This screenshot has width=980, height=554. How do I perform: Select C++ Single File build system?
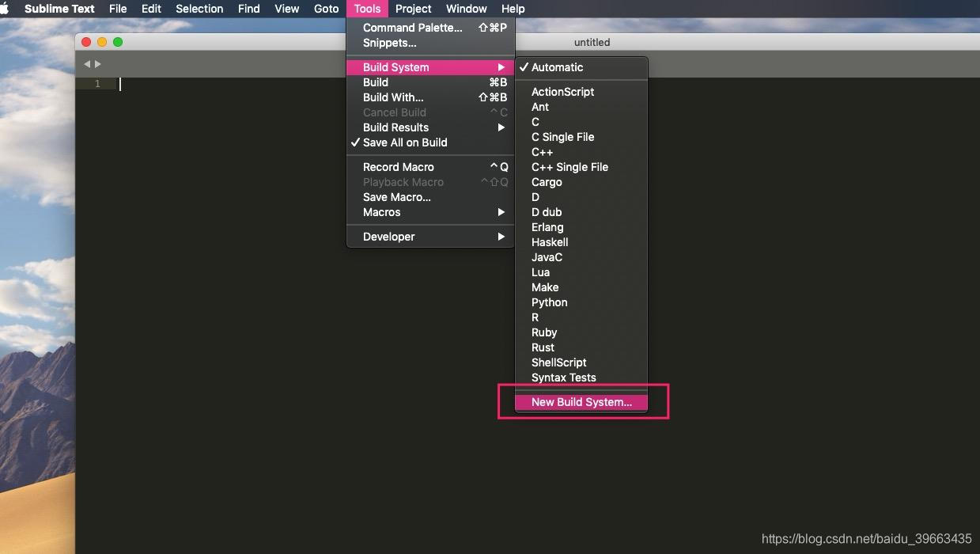click(x=581, y=167)
